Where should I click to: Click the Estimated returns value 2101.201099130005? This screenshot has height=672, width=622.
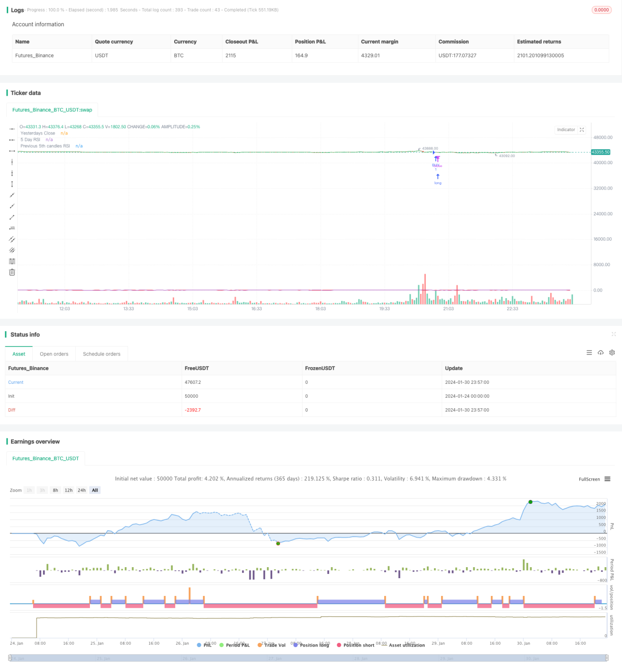[540, 56]
